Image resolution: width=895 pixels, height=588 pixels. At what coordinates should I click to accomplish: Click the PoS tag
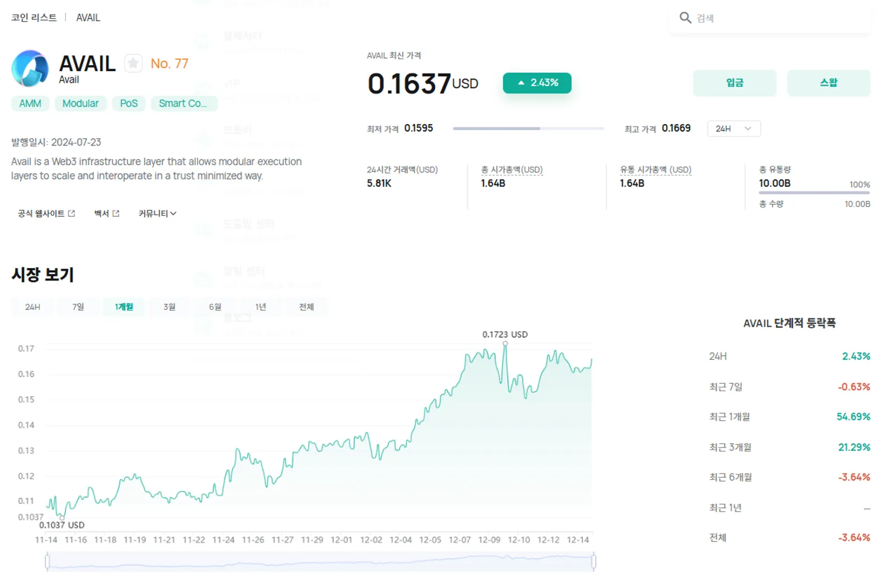(129, 104)
